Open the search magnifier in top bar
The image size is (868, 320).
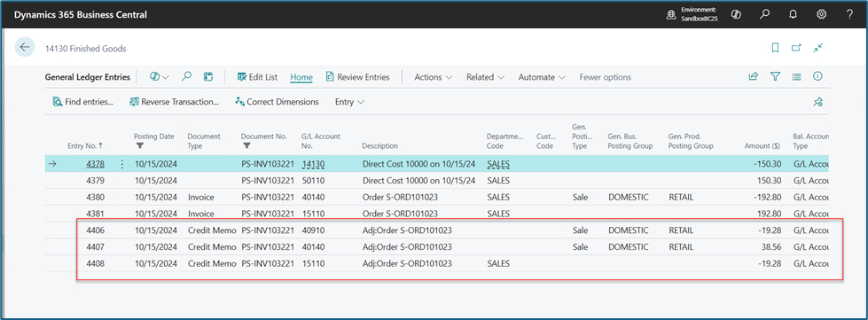click(x=764, y=14)
